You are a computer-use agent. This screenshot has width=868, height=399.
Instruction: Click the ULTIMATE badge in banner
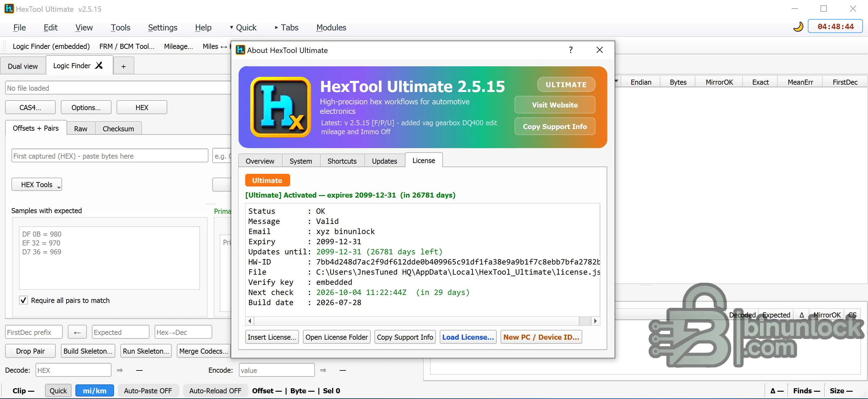pos(566,85)
